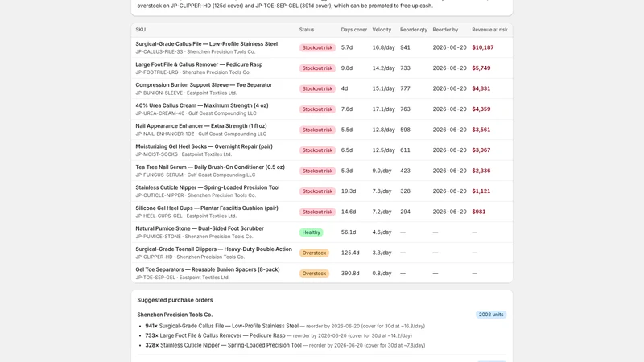Image resolution: width=644 pixels, height=362 pixels.
Task: Click Stockout risk badge for Urea Callus Cream
Action: [317, 109]
